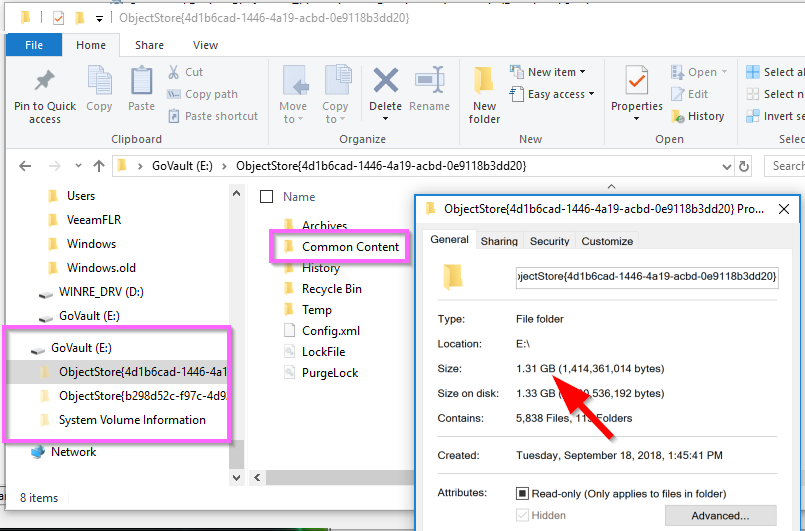Viewport: 805px width, 531px height.
Task: Switch to the Home ribbon tab
Action: click(91, 45)
